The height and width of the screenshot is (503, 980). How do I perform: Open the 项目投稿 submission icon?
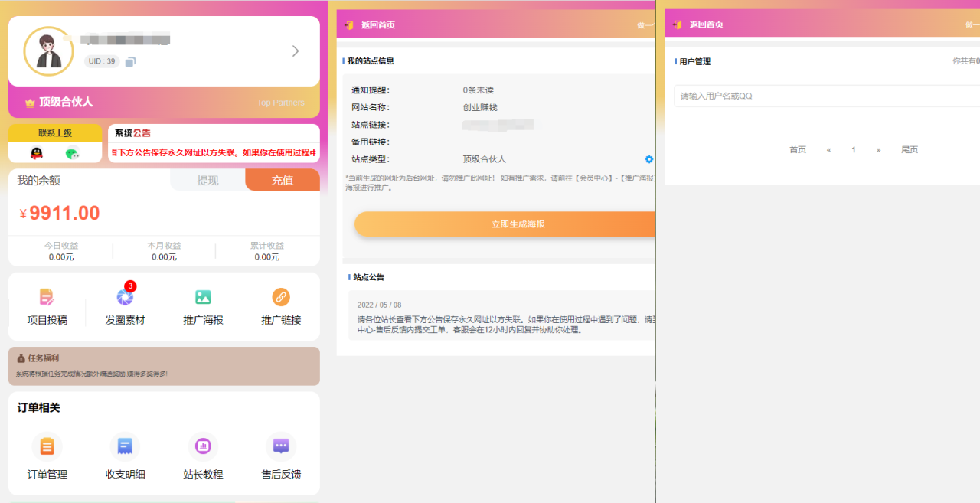click(x=47, y=305)
